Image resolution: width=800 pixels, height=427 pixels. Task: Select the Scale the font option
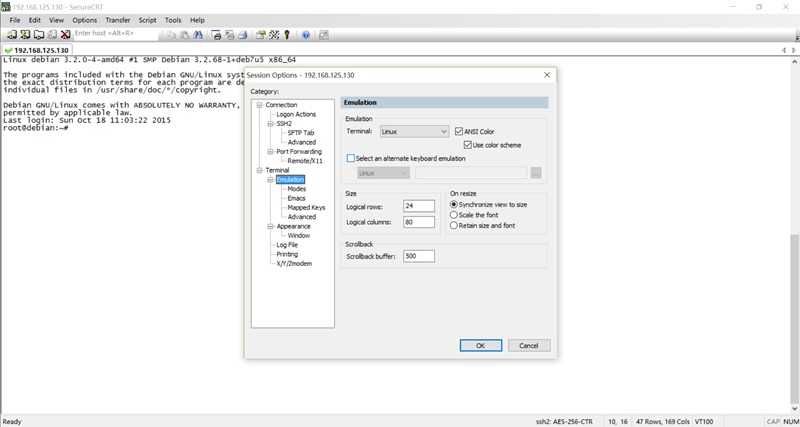pyautogui.click(x=454, y=215)
